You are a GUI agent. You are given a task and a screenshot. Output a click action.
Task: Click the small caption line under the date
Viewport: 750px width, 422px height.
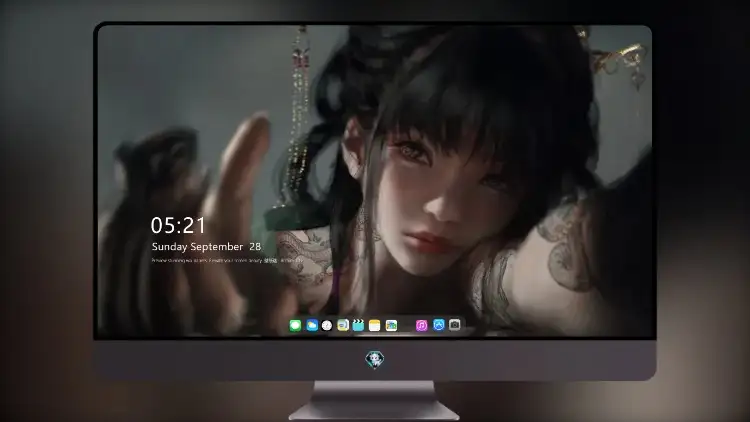point(227,261)
